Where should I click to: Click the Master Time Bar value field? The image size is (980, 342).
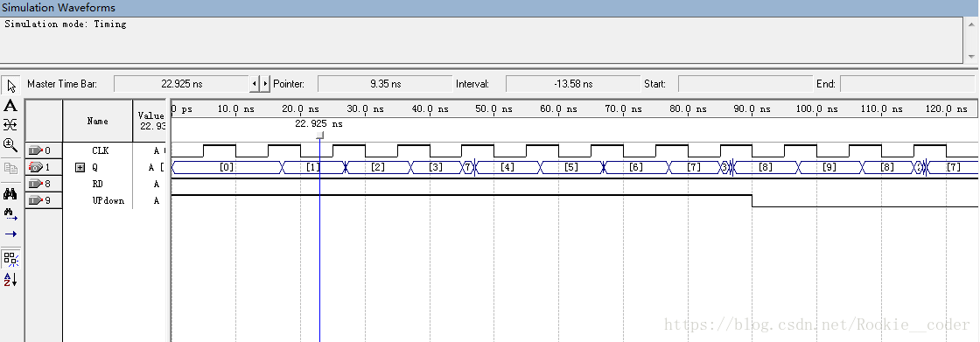click(x=182, y=84)
